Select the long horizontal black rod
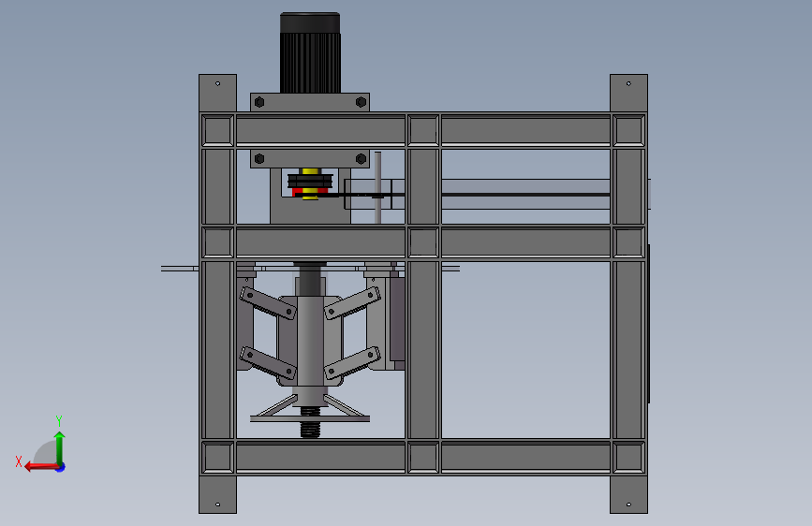Viewport: 812px width, 526px height. pos(474,195)
